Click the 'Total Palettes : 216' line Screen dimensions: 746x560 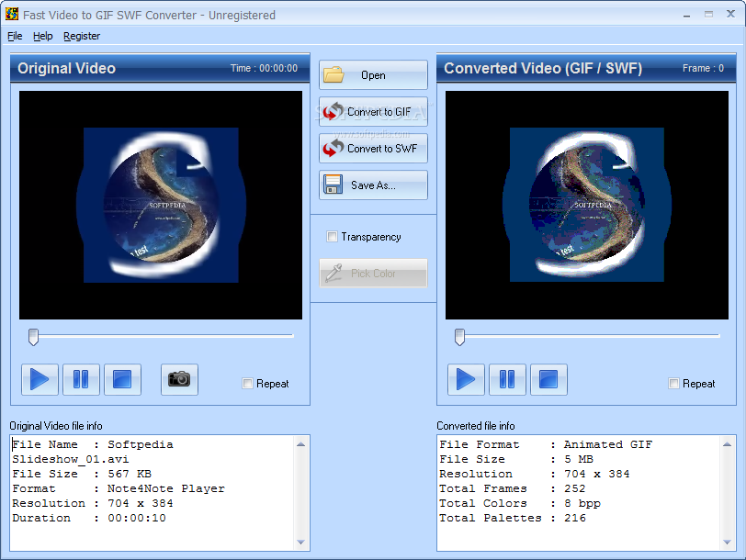pos(513,518)
